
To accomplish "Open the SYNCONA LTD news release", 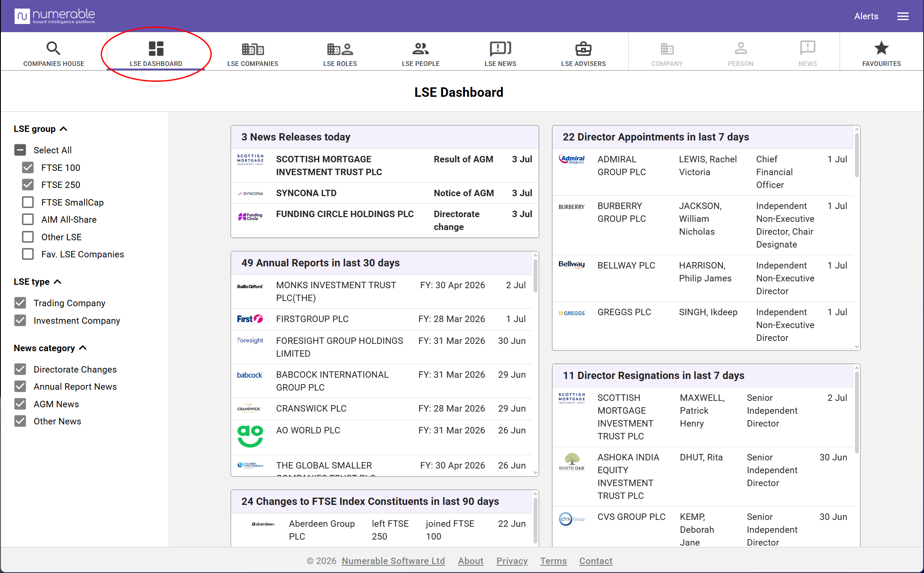I will 384,193.
